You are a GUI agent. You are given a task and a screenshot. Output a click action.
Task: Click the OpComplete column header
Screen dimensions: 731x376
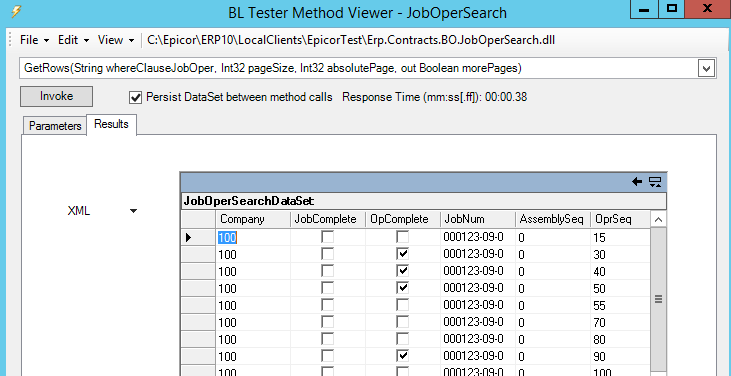click(403, 219)
